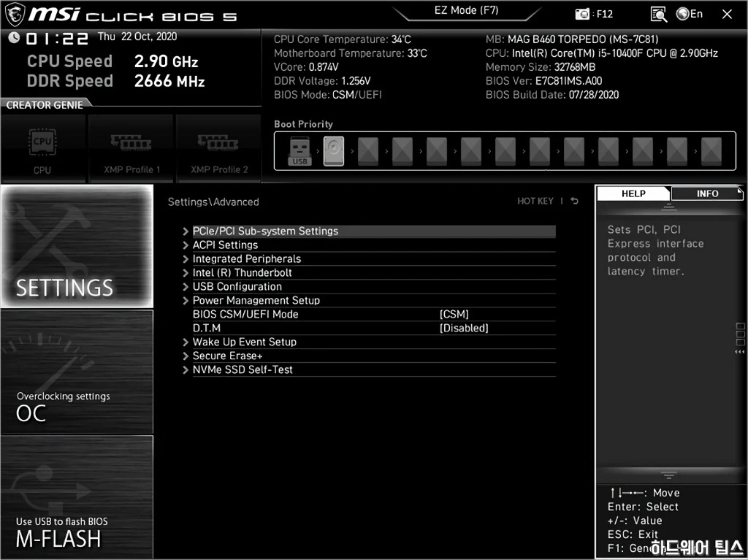Click the system time 01:22

click(x=57, y=39)
